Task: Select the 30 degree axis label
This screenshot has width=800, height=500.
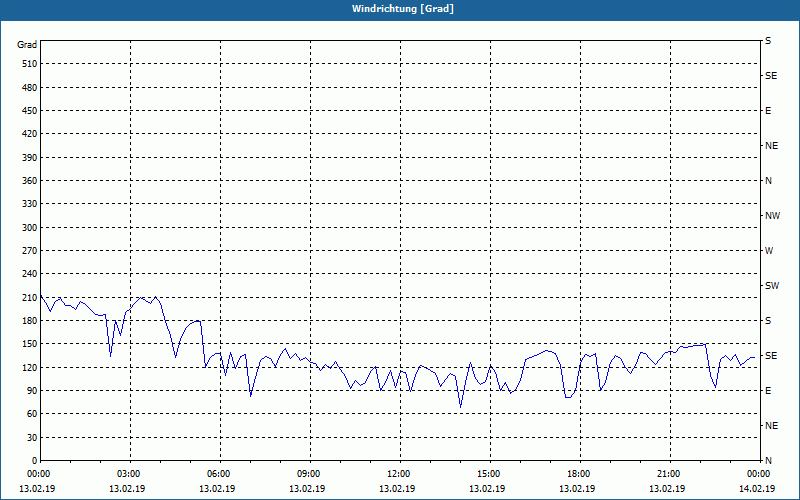Action: (32, 437)
